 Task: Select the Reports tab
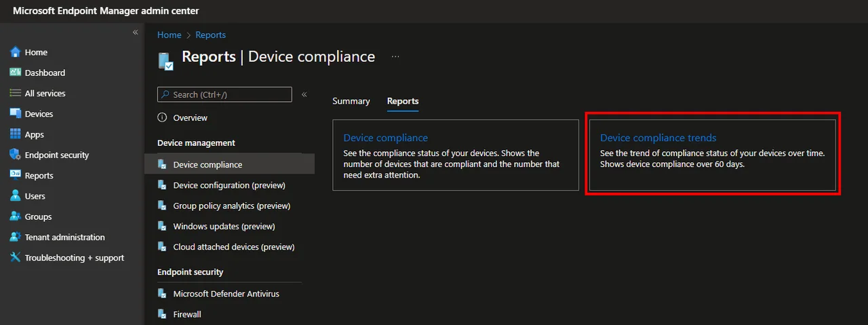click(403, 101)
